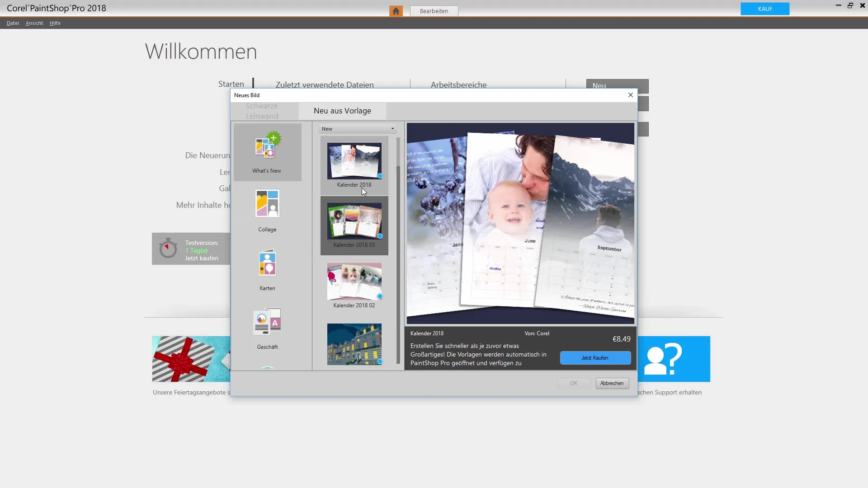The height and width of the screenshot is (488, 868).
Task: Click the Von: Corel author text
Action: [x=537, y=333]
